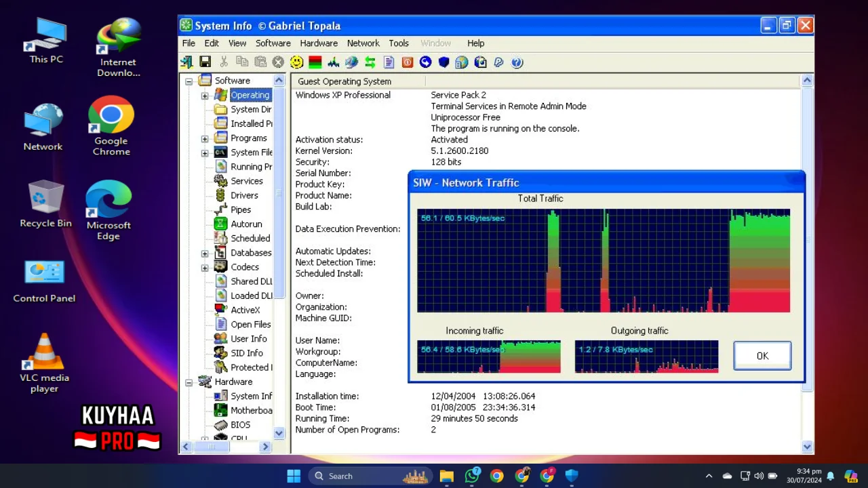Image resolution: width=868 pixels, height=488 pixels.
Task: Click the blue question mark help icon
Action: tap(517, 62)
